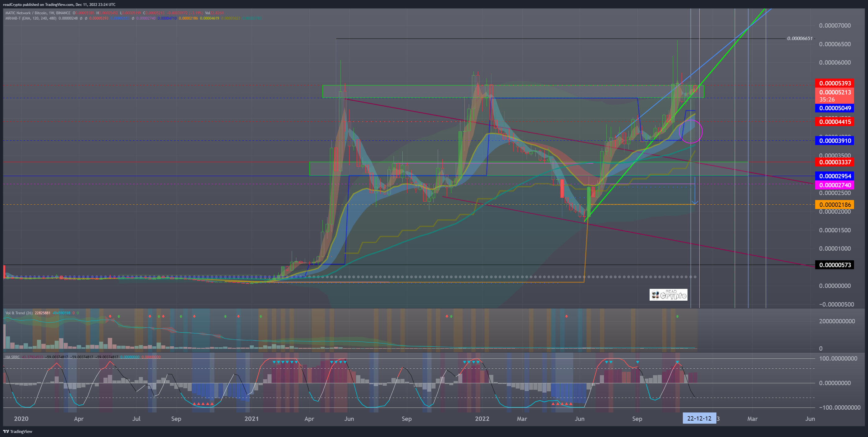Click the red 0.00005393 price tag
The image size is (868, 437).
point(835,83)
